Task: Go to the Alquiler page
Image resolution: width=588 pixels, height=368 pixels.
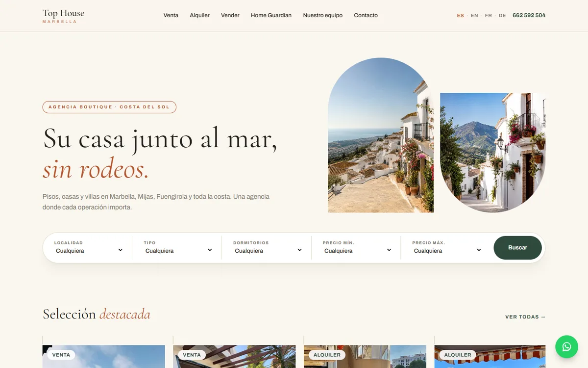Action: 199,15
